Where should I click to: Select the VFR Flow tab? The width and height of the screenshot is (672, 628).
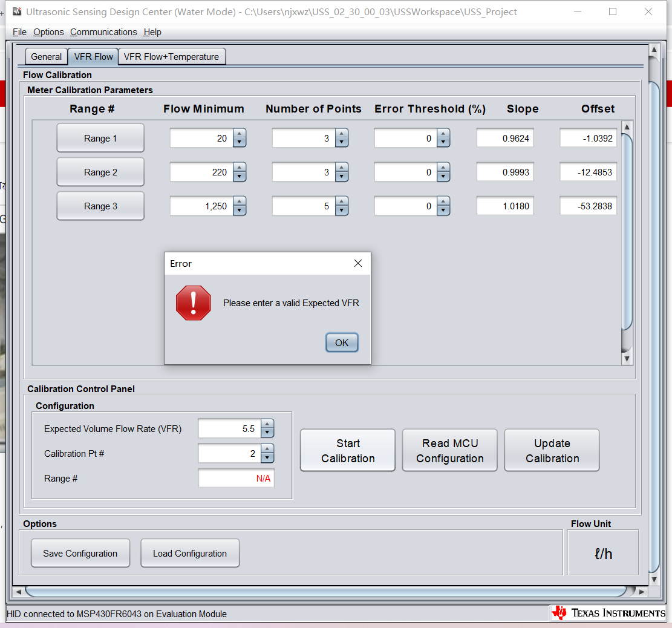point(93,57)
